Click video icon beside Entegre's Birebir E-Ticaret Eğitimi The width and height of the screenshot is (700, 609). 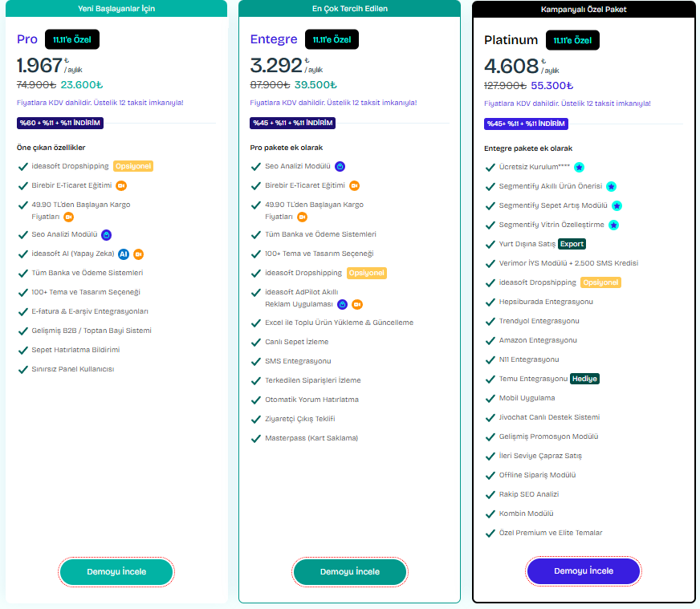[x=354, y=185]
